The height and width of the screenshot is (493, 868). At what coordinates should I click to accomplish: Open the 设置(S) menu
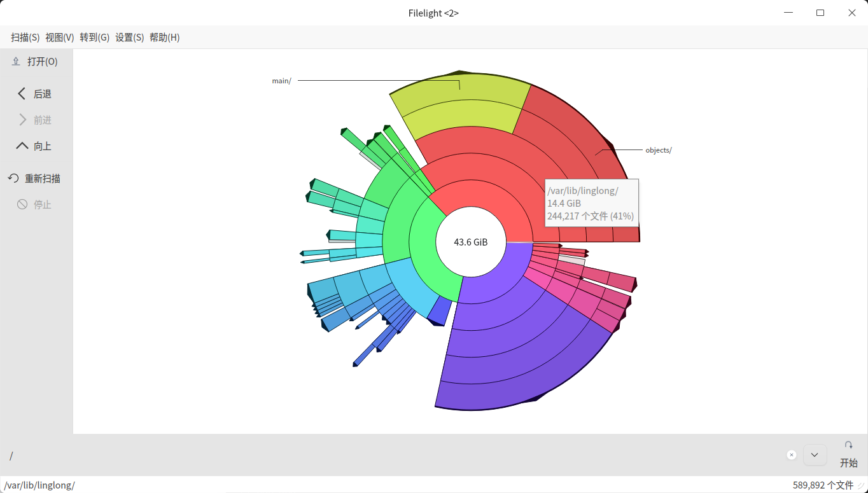coord(130,38)
